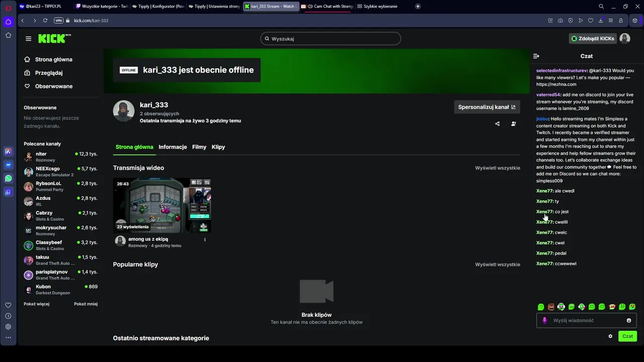Click Wyświetl wszystkie for Popularne klipy
Screen dimensions: 644x362
(498, 264)
